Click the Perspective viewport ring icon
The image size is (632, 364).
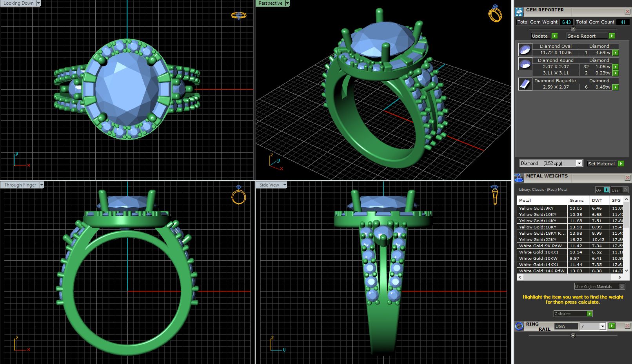pos(495,14)
